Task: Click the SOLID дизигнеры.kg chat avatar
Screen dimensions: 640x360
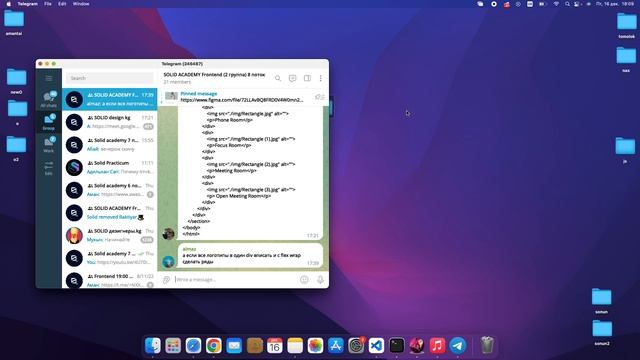Action: [74, 236]
